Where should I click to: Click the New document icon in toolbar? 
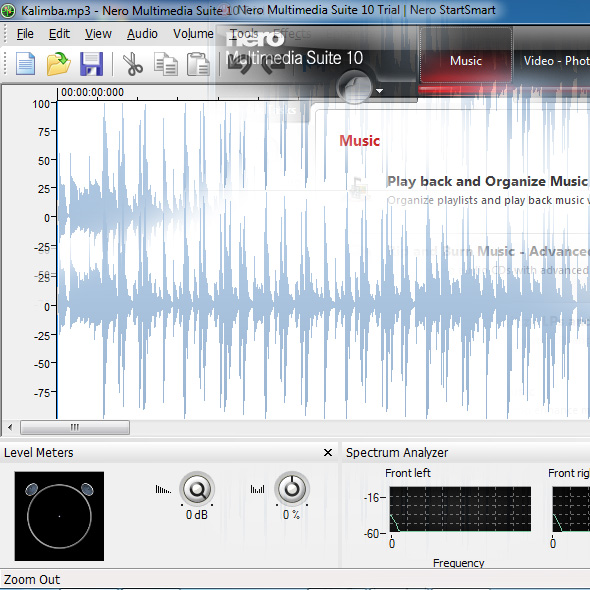[x=26, y=64]
